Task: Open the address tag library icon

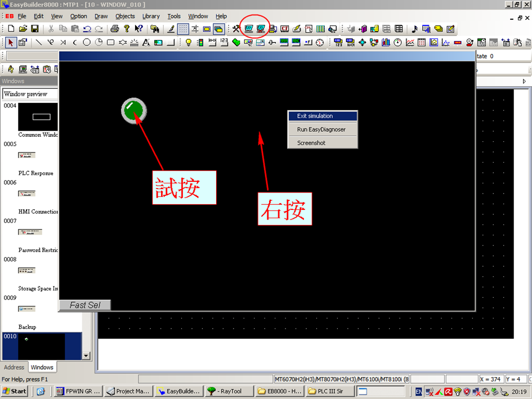Action: click(x=438, y=29)
